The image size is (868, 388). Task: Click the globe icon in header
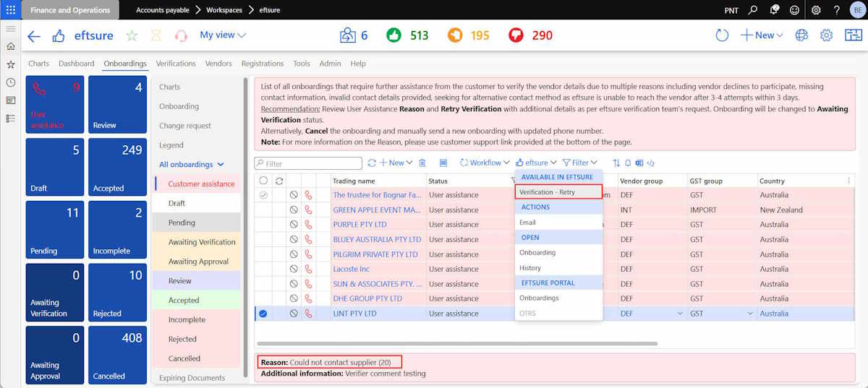point(801,35)
